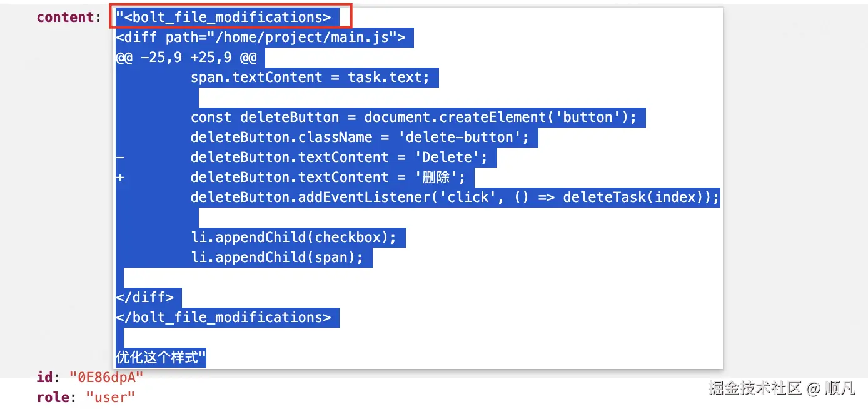
Task: Click the li.appendChild(span) line
Action: click(x=277, y=258)
